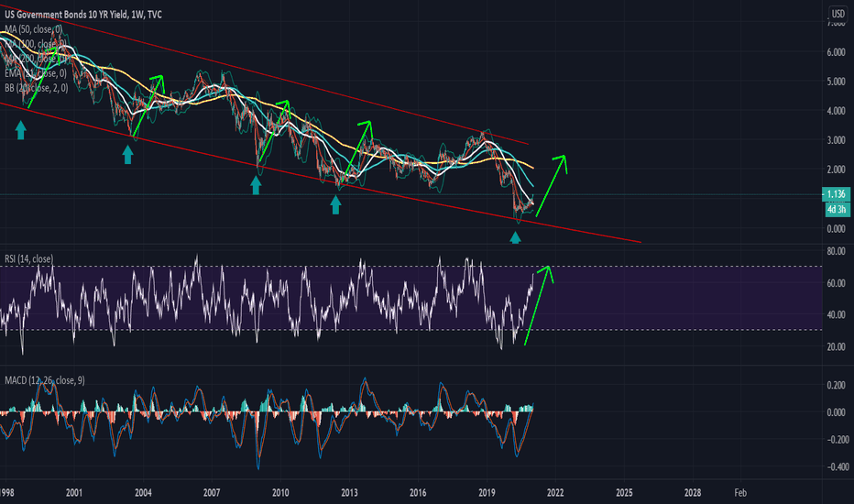Click the 2022 label on the time axis

[555, 493]
